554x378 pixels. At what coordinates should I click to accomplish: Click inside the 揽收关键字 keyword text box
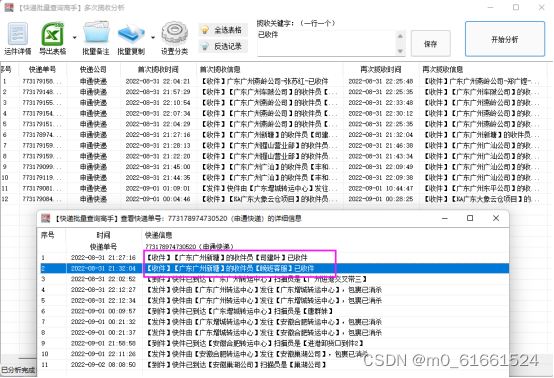[327, 43]
